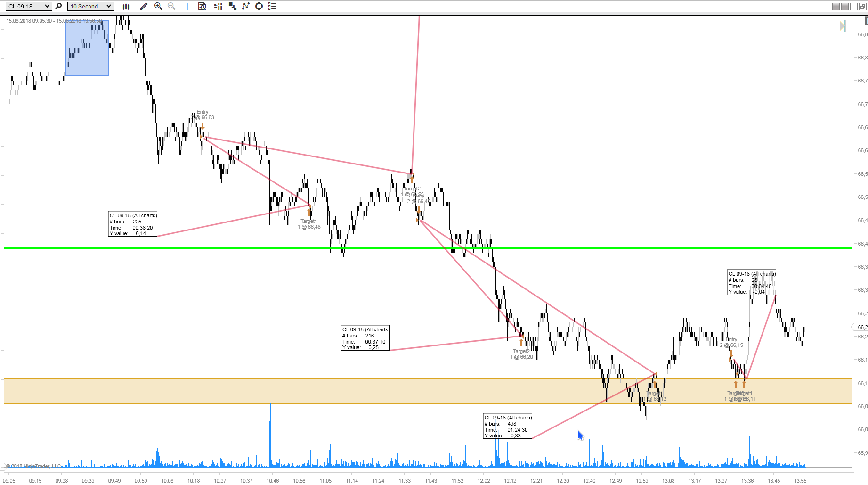
Task: Click the instrument search magnifier icon
Action: pyautogui.click(x=58, y=6)
